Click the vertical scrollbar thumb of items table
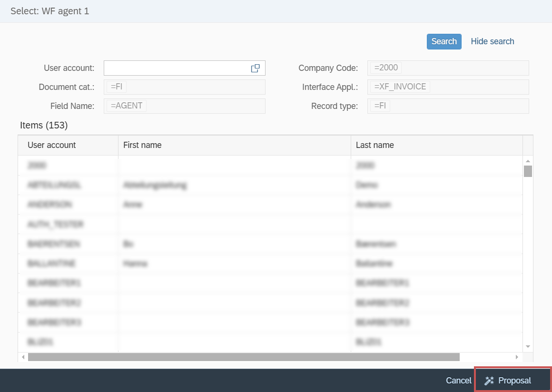552x392 pixels. pos(528,171)
